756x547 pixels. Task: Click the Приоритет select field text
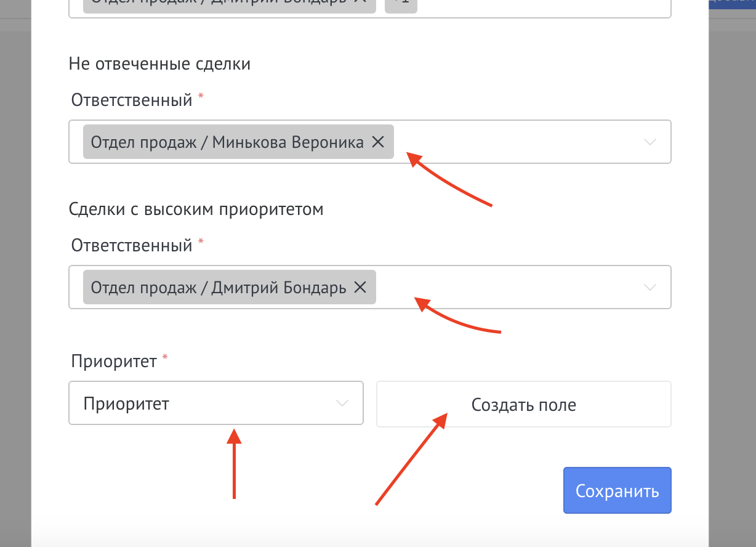point(126,405)
